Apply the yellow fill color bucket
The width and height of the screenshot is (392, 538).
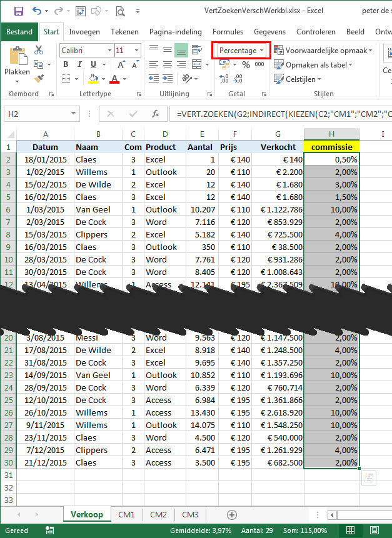click(93, 79)
